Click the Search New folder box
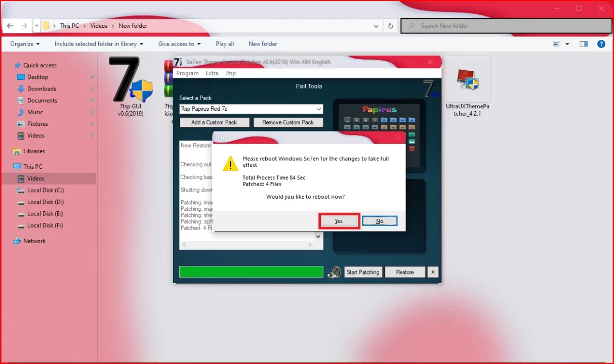The width and height of the screenshot is (614, 364). (x=506, y=26)
